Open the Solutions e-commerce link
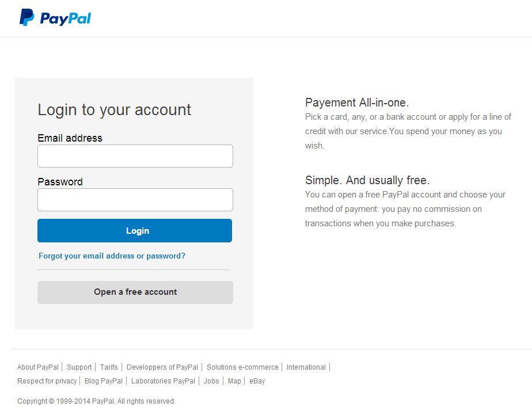 click(x=242, y=367)
